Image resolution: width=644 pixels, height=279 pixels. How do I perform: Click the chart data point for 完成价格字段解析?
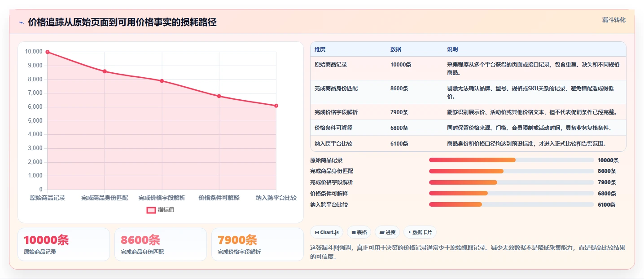point(162,81)
